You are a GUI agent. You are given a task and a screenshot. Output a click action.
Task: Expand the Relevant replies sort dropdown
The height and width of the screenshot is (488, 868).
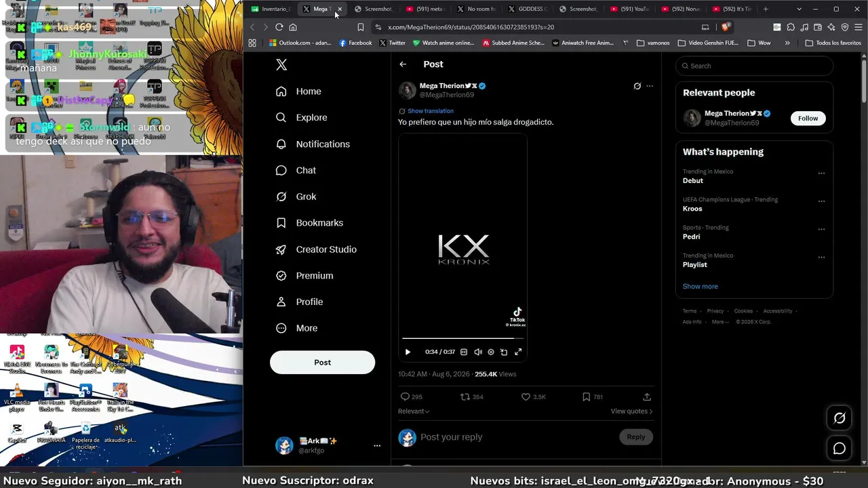[414, 411]
